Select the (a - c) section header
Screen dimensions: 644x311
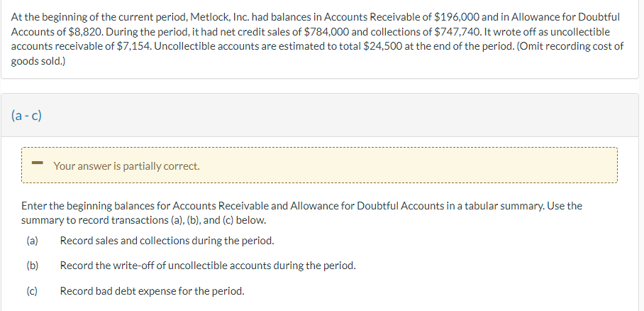26,115
